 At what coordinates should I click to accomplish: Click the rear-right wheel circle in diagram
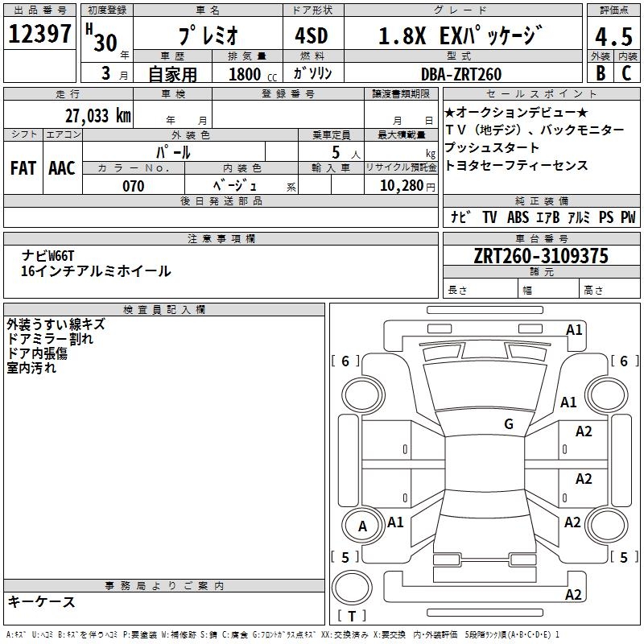(x=607, y=525)
